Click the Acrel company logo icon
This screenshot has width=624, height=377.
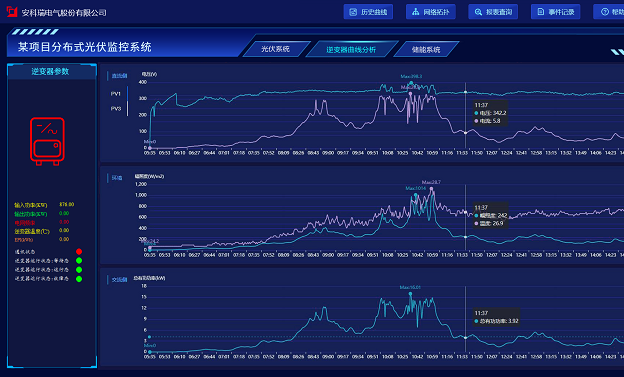point(12,12)
